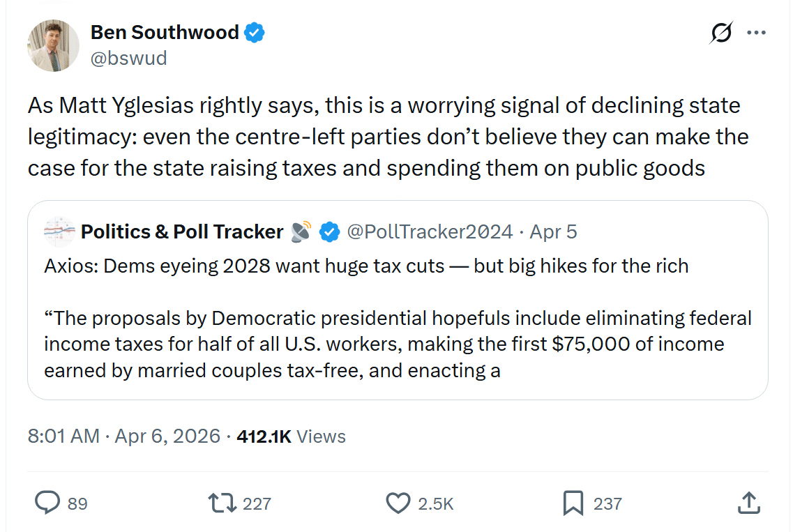793x532 pixels.
Task: Click the reply speech bubble icon
Action: [47, 503]
